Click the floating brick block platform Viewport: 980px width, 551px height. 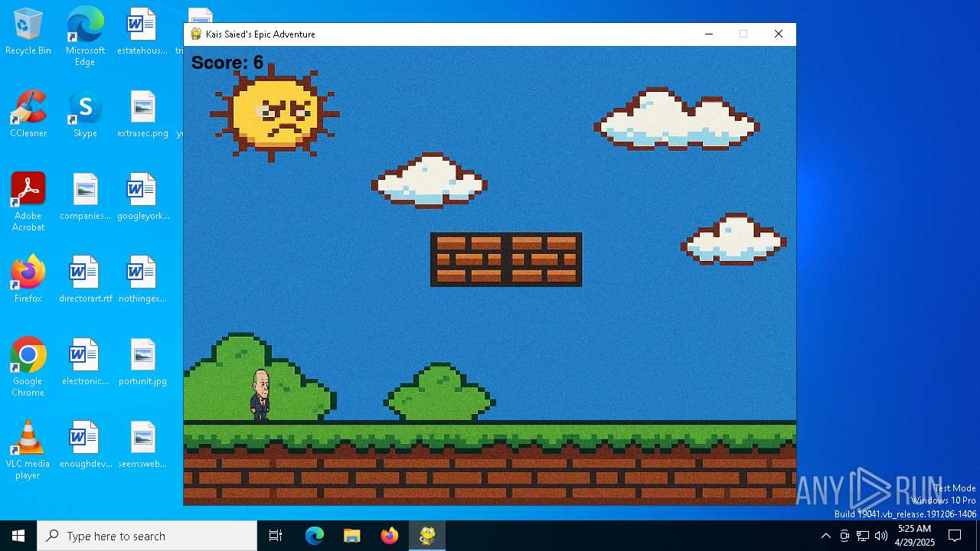(506, 259)
